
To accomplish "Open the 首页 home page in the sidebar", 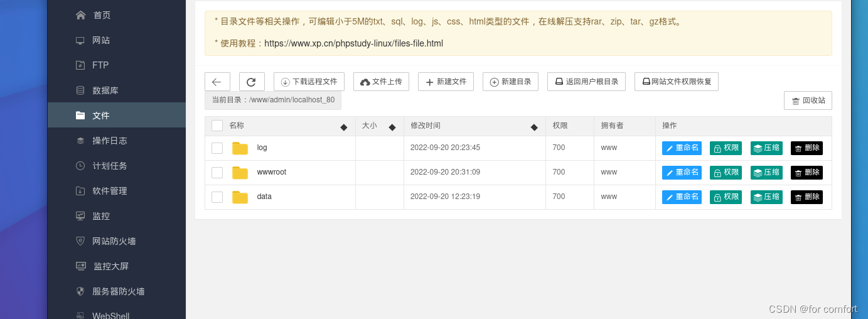I will 116,15.
